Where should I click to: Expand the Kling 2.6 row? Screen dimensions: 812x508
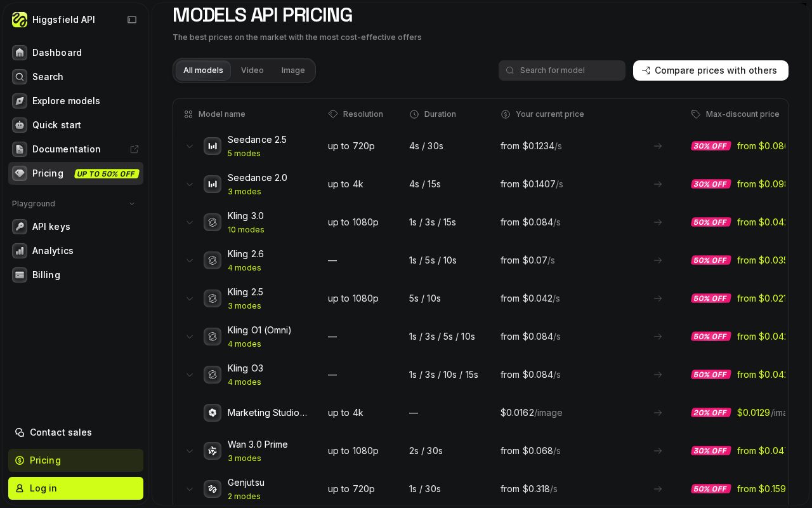click(x=190, y=260)
